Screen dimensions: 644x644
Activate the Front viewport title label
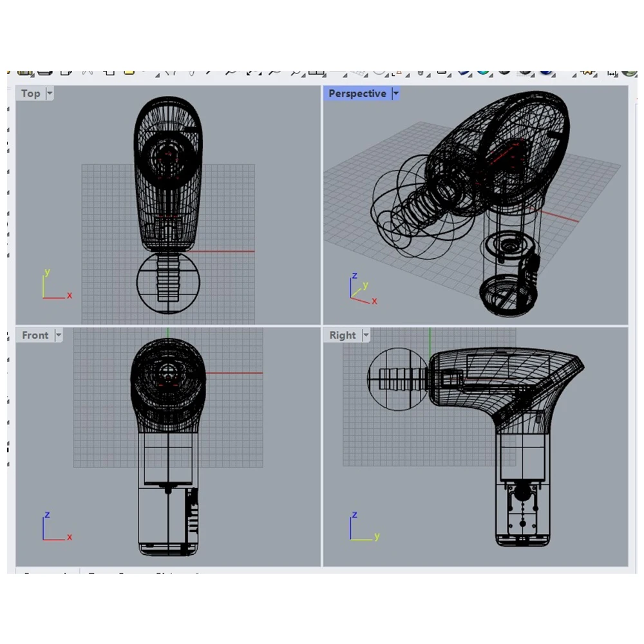coord(35,335)
